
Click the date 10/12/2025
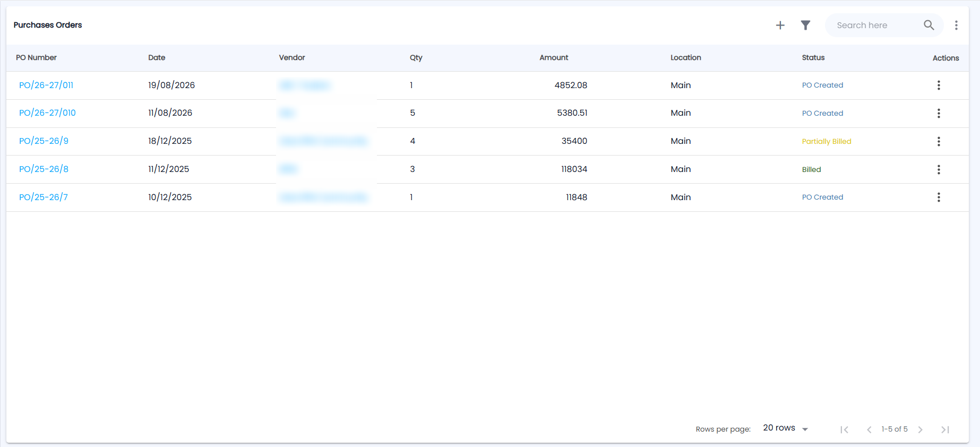pos(170,197)
